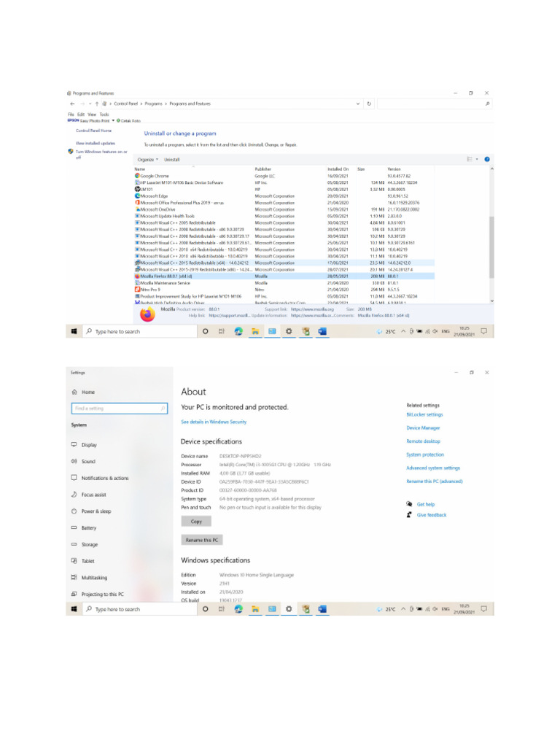The height and width of the screenshot is (747, 560).
Task: Click the Up arrow in Programs and Features
Action: 97,104
